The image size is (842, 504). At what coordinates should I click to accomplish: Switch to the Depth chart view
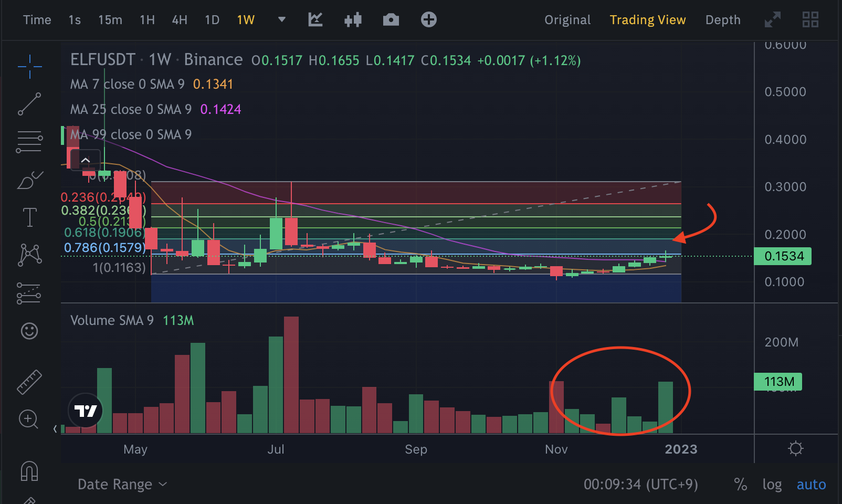[723, 20]
